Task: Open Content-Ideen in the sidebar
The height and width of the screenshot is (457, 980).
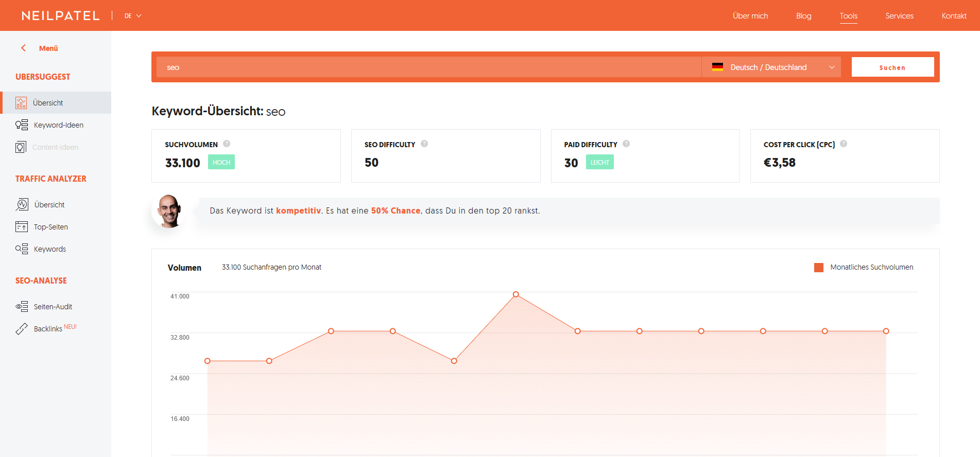Action: pyautogui.click(x=56, y=147)
